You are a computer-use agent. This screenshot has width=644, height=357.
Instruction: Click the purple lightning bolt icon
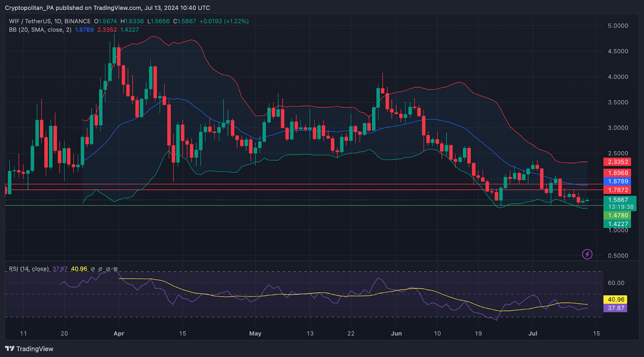(x=587, y=254)
